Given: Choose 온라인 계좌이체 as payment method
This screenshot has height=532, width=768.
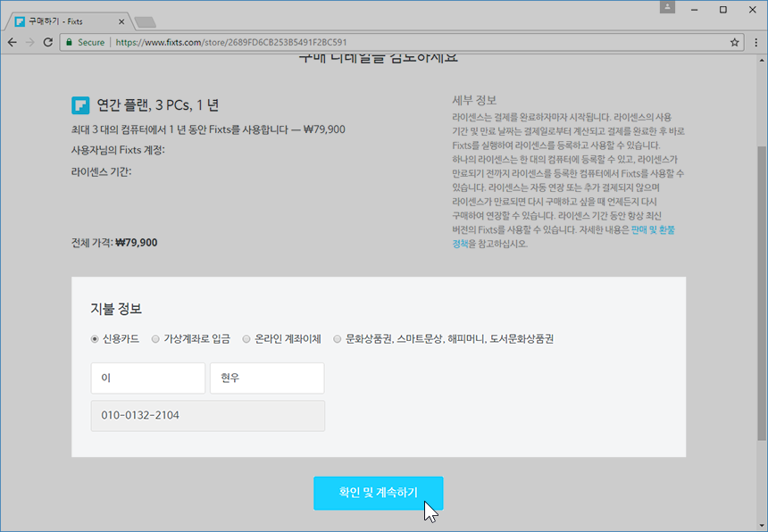Looking at the screenshot, I should pos(246,338).
